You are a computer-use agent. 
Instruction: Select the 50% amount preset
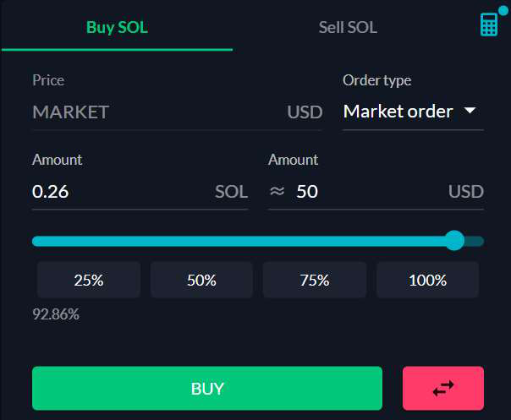[201, 280]
